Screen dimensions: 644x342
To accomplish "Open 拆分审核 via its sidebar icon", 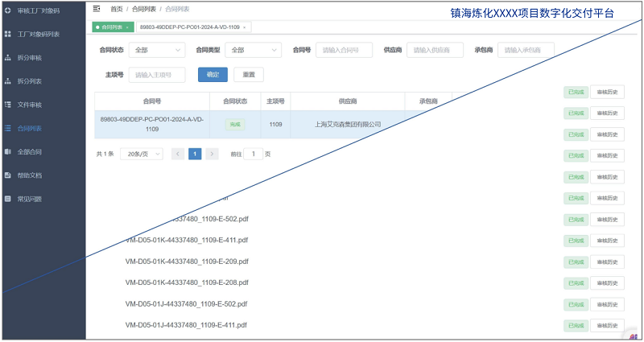I will pos(8,57).
